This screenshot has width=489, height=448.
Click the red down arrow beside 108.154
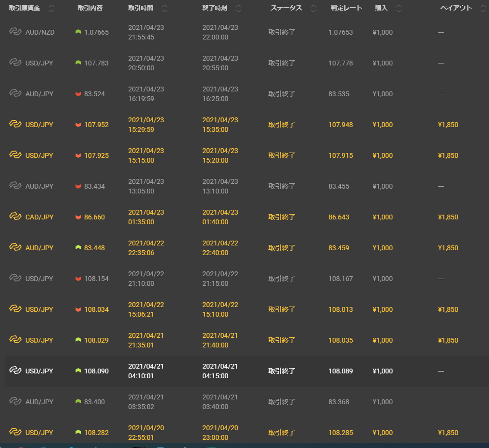[78, 279]
